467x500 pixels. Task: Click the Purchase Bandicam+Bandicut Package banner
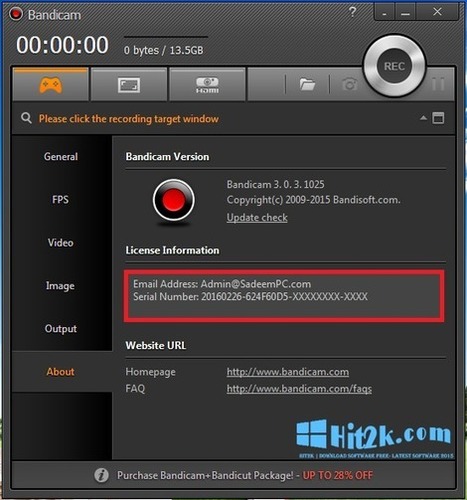pos(233,475)
